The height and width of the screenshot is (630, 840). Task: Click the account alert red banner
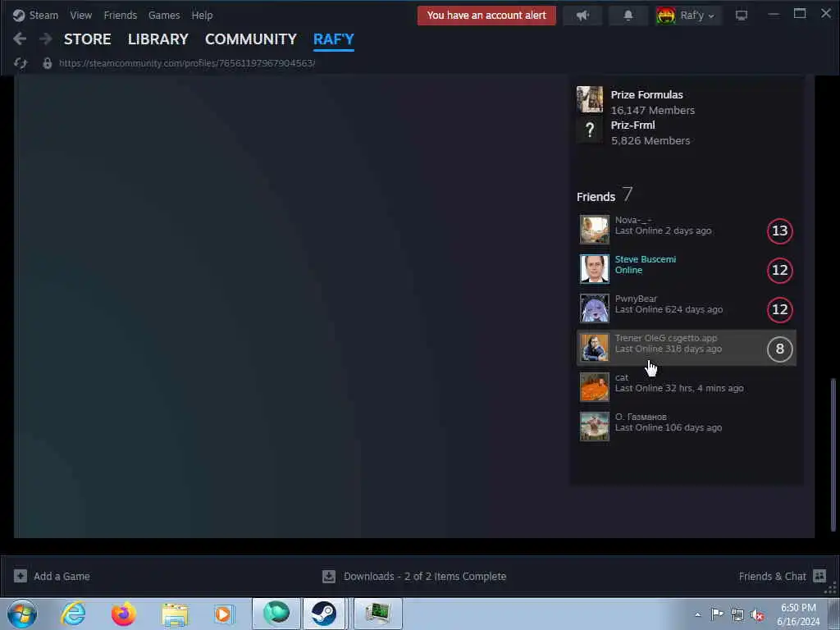[486, 15]
